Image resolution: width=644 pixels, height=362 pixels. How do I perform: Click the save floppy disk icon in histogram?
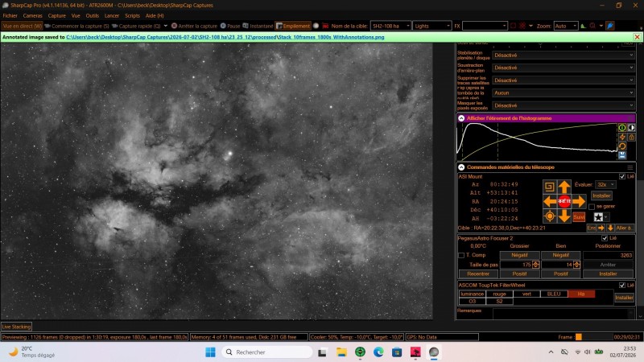tap(621, 155)
